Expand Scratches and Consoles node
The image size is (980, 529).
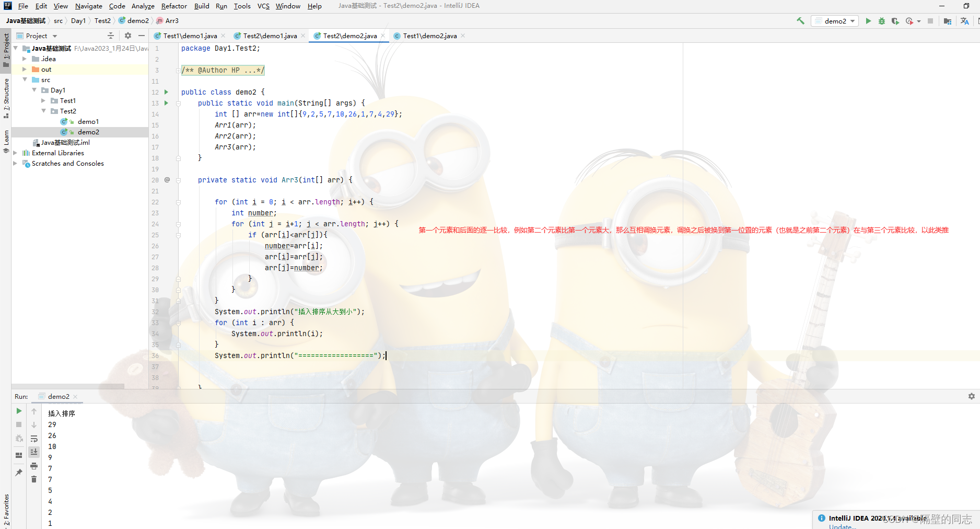pyautogui.click(x=15, y=163)
